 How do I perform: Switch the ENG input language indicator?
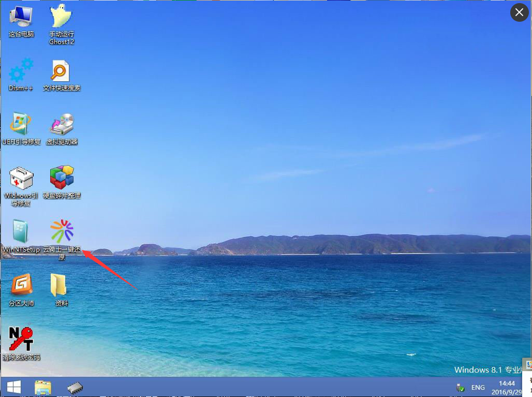pos(477,387)
